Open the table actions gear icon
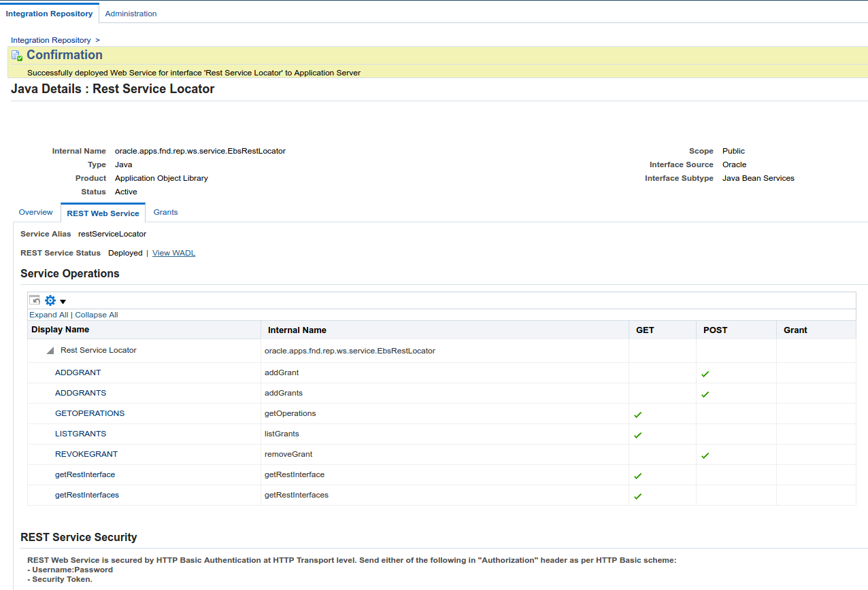Screen dimensions: 868x590 (50, 300)
